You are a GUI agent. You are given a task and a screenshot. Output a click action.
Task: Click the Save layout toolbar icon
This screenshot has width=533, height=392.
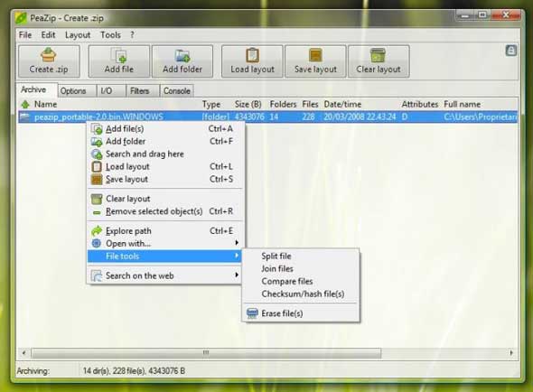pos(315,55)
